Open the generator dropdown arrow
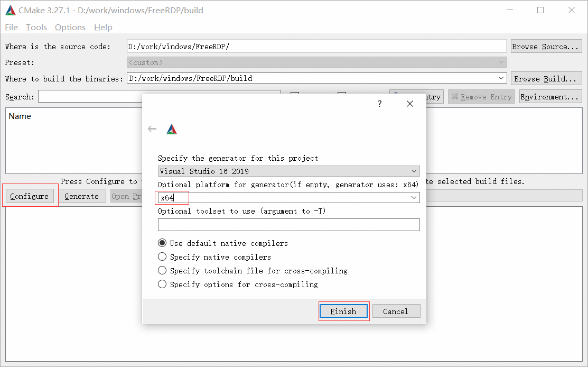Viewport: 588px width, 367px height. tap(414, 171)
